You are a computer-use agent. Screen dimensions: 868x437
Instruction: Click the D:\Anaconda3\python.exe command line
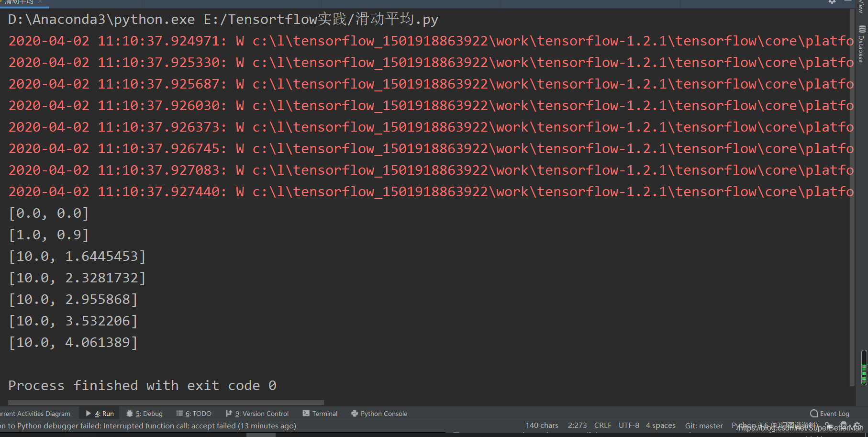[x=223, y=20]
